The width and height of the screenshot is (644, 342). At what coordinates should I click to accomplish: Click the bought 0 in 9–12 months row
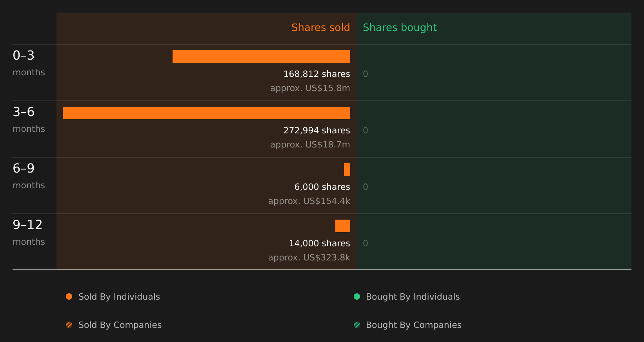(366, 244)
